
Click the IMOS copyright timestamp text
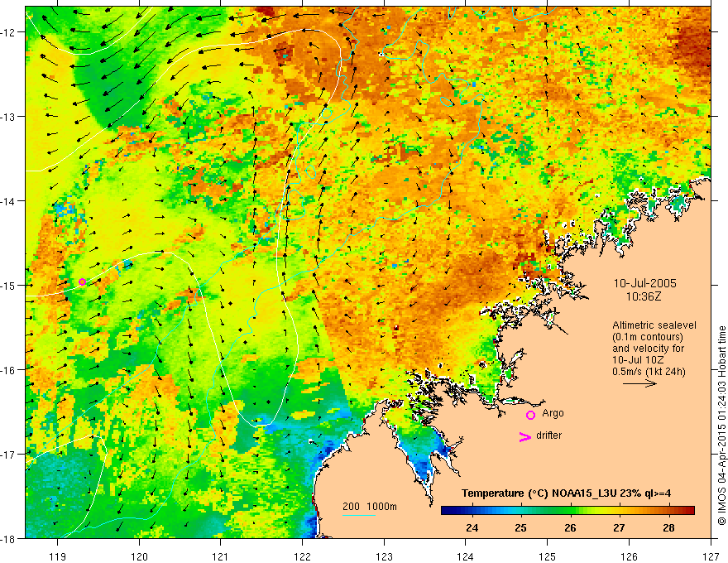(x=721, y=426)
